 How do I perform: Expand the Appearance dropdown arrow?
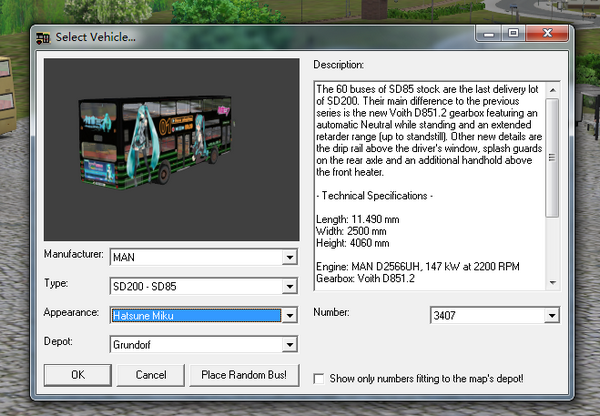pyautogui.click(x=290, y=315)
